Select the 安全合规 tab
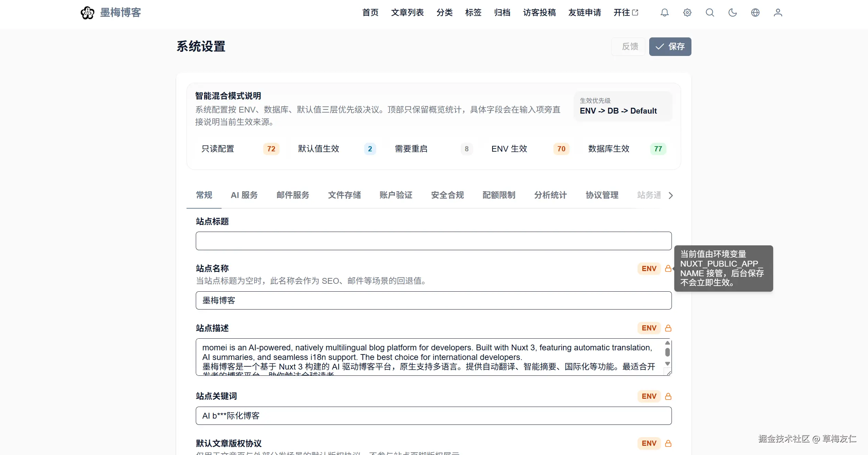Image resolution: width=868 pixels, height=455 pixels. click(447, 195)
